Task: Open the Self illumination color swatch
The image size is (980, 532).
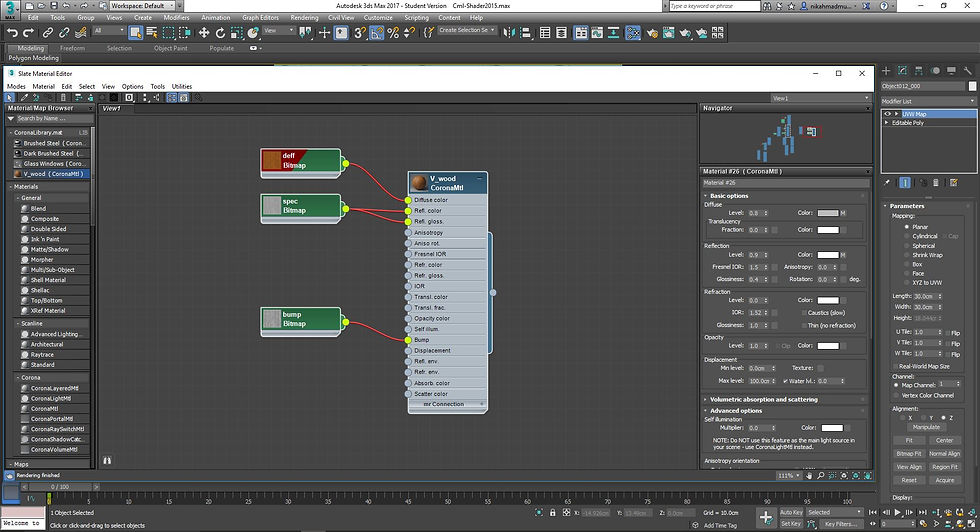Action: [832, 428]
